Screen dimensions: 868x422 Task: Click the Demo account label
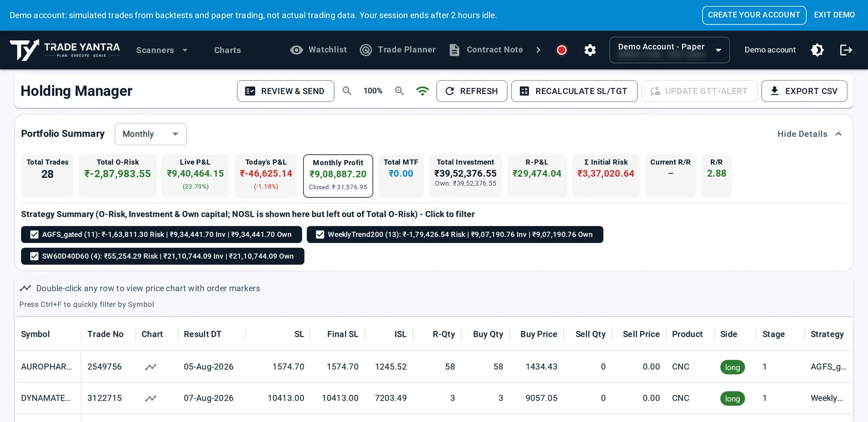point(770,50)
